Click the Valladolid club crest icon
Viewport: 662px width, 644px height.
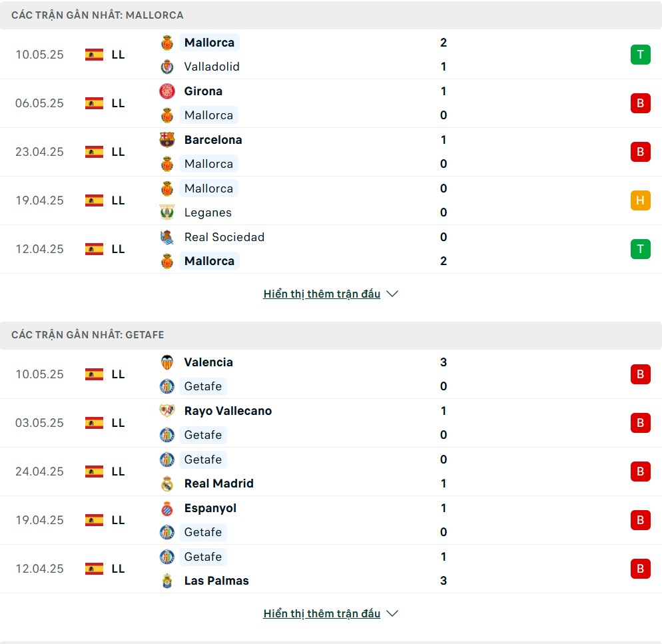click(167, 67)
